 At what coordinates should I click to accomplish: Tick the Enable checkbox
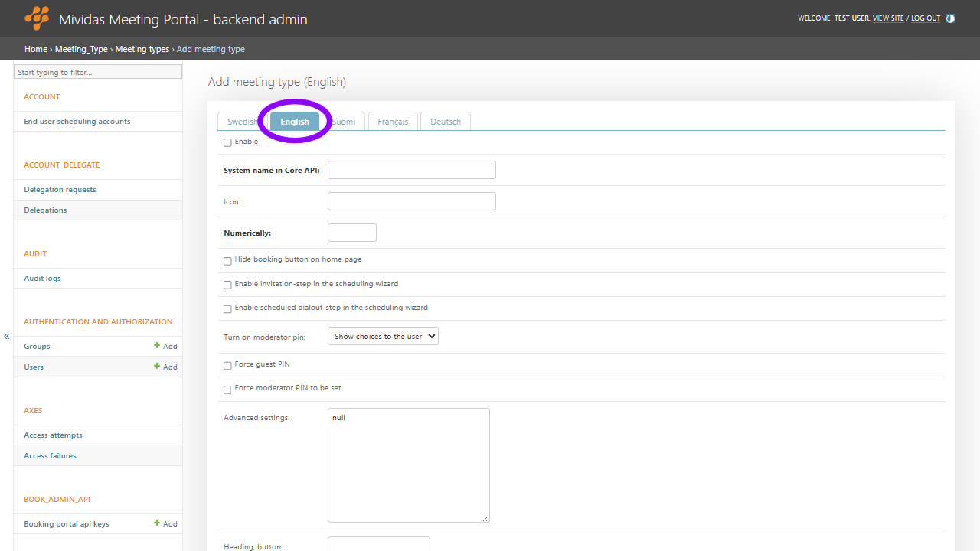[x=227, y=142]
